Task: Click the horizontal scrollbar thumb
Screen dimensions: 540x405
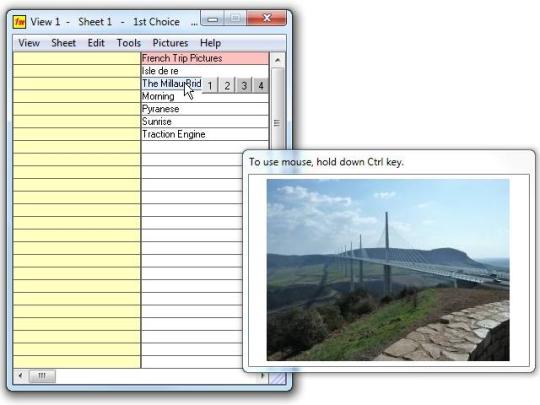Action: tap(42, 376)
